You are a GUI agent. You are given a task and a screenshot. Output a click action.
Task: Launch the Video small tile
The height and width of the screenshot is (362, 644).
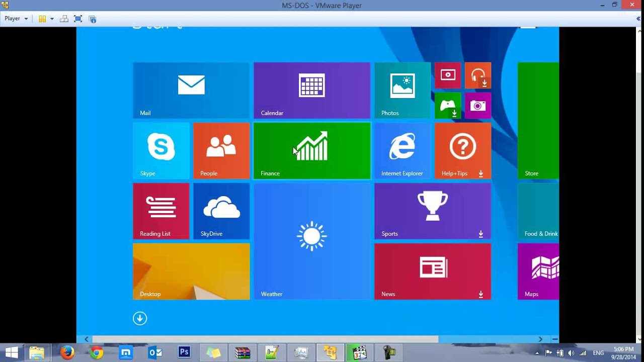tap(448, 75)
